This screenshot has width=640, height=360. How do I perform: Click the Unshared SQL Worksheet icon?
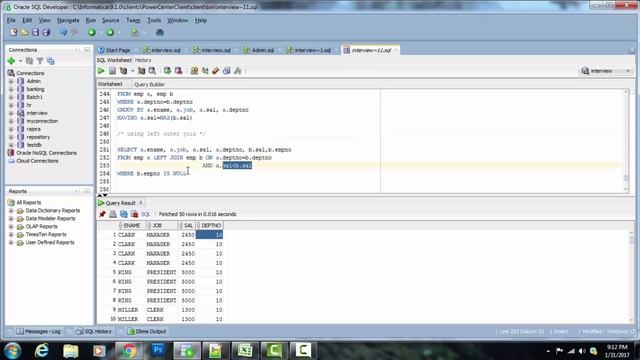click(194, 71)
